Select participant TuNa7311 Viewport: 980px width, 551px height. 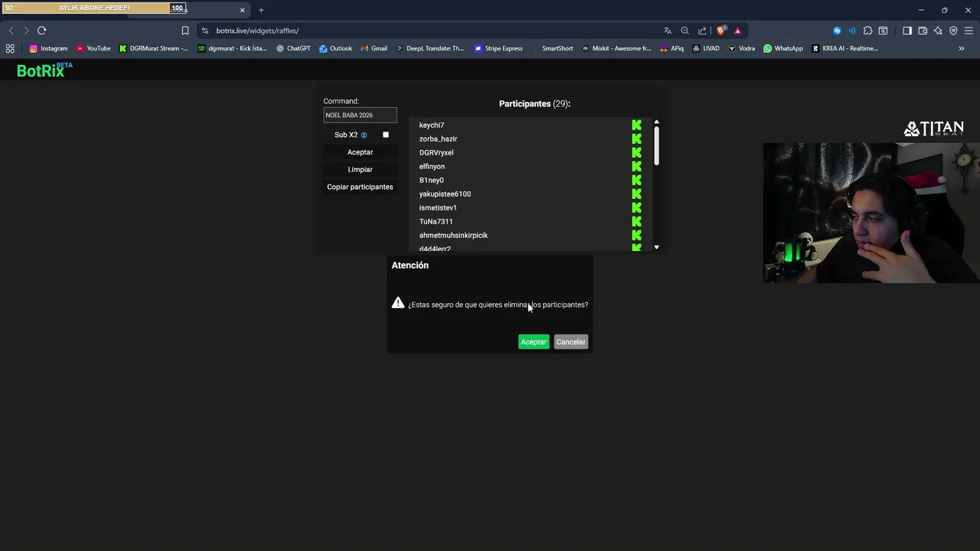pyautogui.click(x=436, y=222)
